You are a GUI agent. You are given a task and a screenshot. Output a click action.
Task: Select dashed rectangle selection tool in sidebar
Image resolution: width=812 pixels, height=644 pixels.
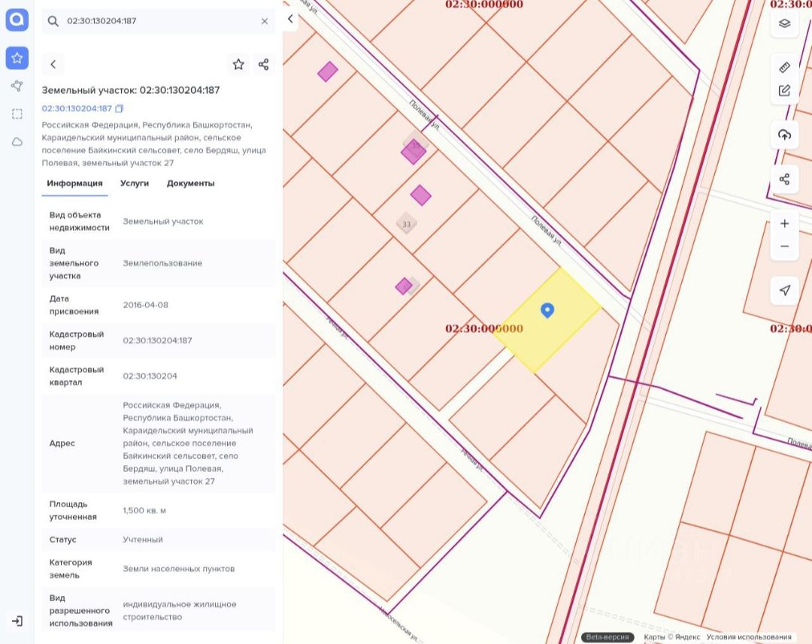coord(17,114)
